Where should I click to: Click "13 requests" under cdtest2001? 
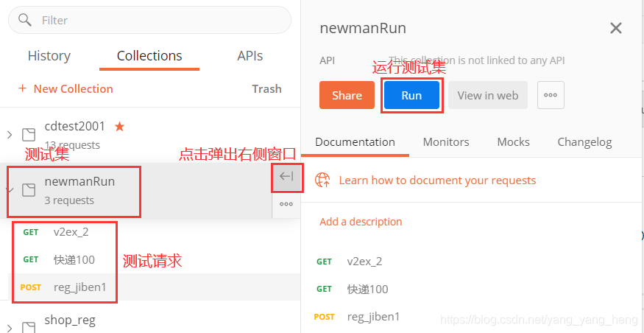72,145
